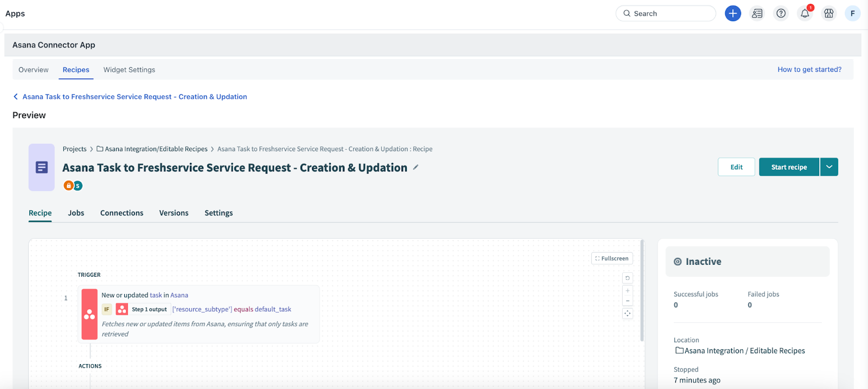Image resolution: width=868 pixels, height=389 pixels.
Task: Click folder icon next to Asana Integration breadcrumb
Action: [100, 149]
